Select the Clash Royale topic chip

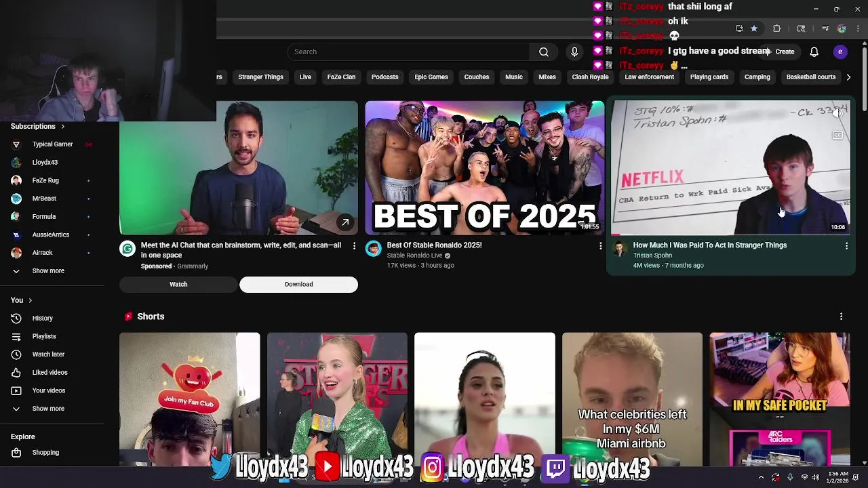pyautogui.click(x=590, y=77)
